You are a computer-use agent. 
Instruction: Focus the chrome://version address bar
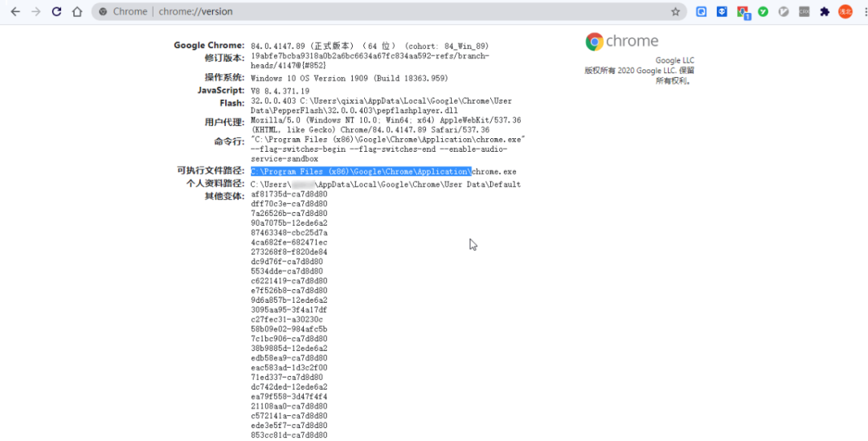(x=389, y=11)
